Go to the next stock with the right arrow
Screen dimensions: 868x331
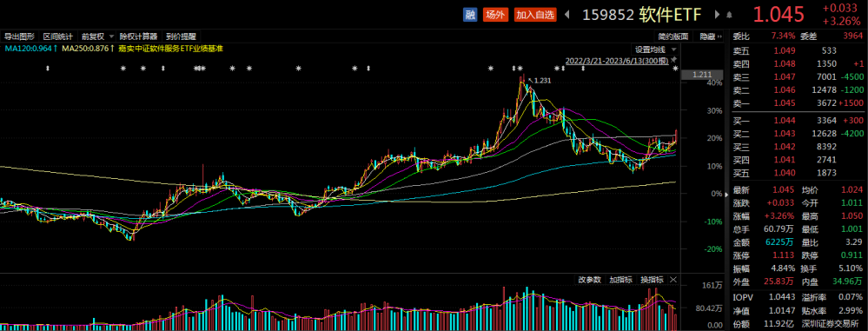point(718,15)
